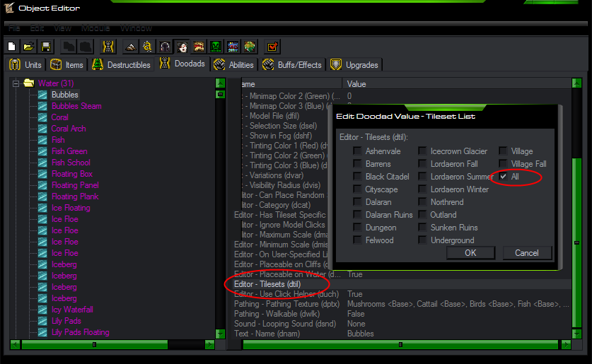Screen dimensions: 592x364
Task: Tick the Underground tileset checkbox
Action: 422,240
